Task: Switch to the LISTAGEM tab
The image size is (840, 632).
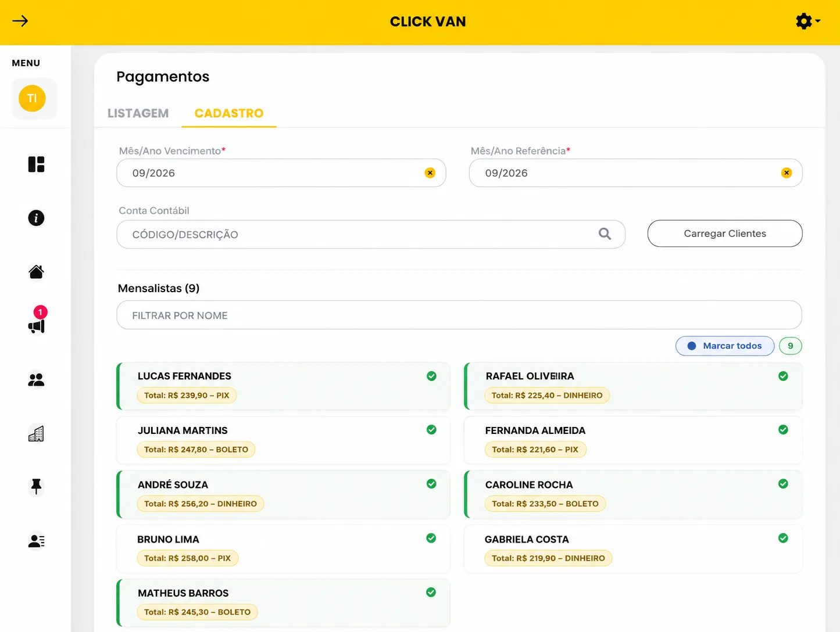Action: pyautogui.click(x=138, y=113)
